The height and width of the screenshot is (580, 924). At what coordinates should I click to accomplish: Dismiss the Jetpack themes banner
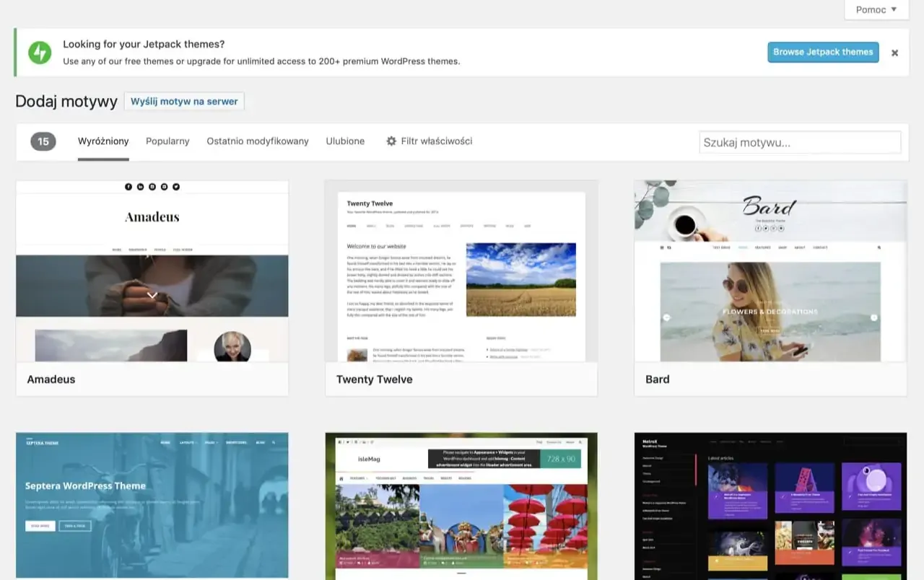(894, 53)
